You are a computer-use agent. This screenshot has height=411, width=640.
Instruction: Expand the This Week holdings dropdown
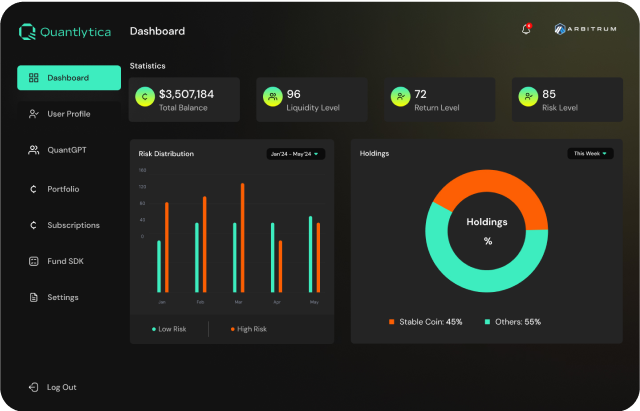pos(590,154)
